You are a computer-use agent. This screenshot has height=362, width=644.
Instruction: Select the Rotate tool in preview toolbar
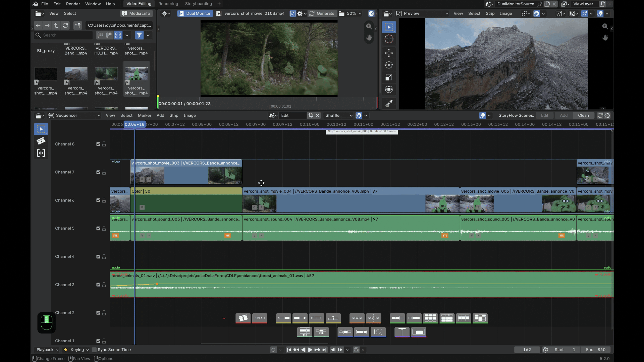pos(389,65)
